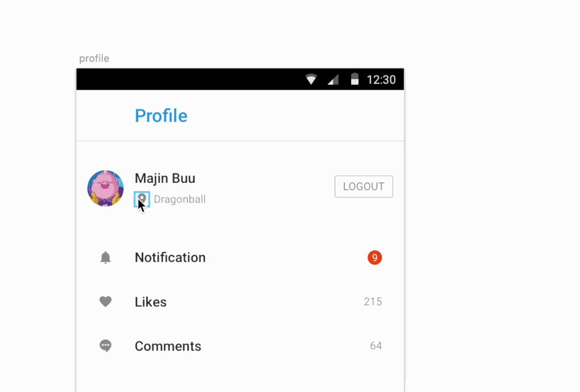Tap the battery status icon
The height and width of the screenshot is (392, 580).
pyautogui.click(x=355, y=80)
